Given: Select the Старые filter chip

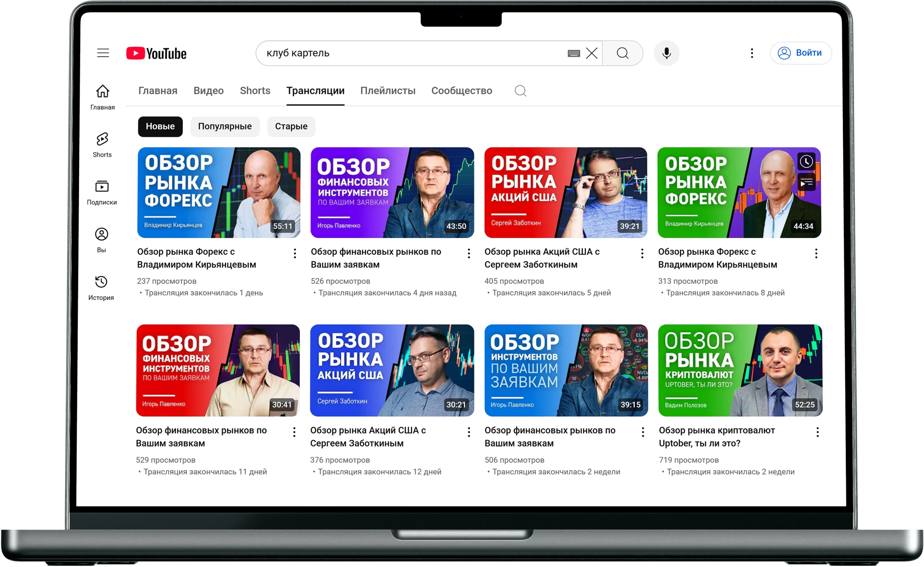Looking at the screenshot, I should click(x=291, y=126).
